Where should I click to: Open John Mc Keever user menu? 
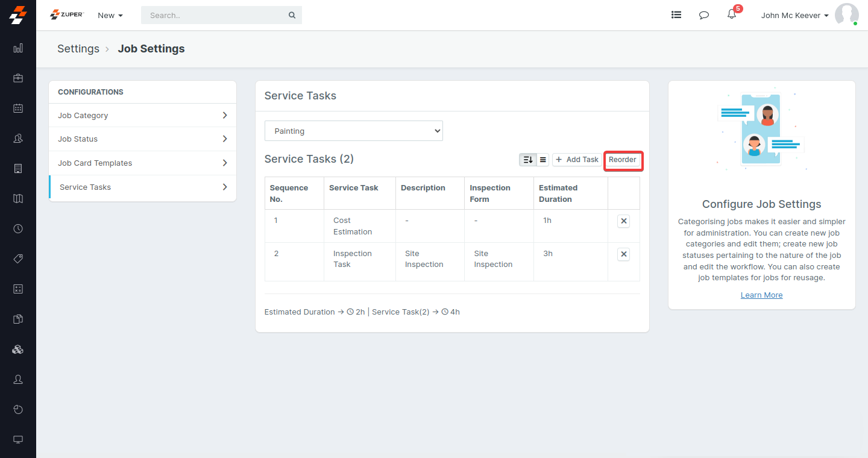coord(794,15)
